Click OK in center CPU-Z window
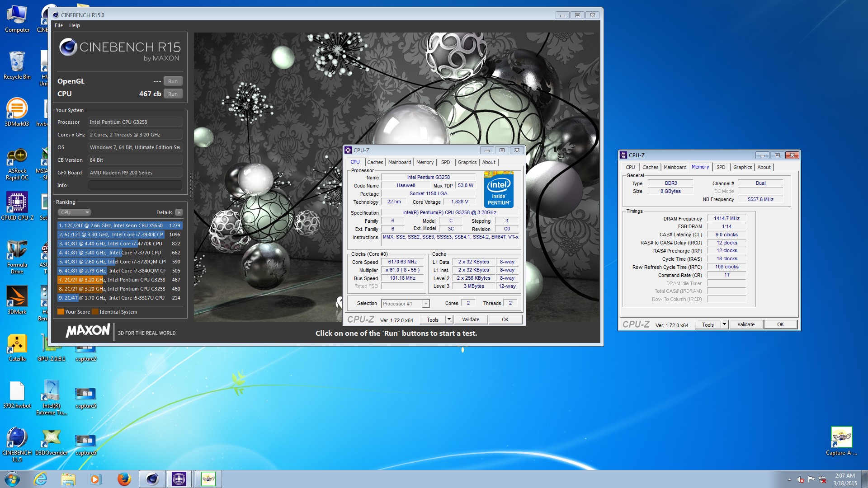868x488 pixels. coord(505,319)
